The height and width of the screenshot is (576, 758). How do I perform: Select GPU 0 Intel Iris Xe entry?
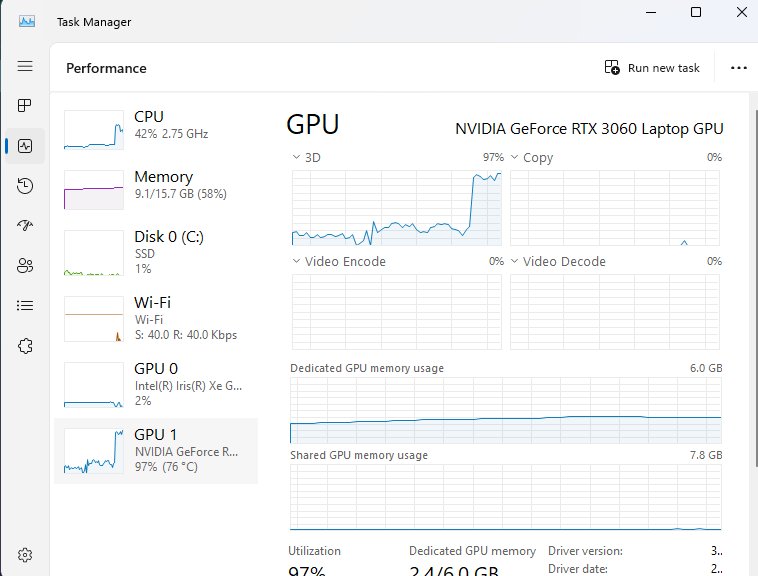tap(156, 385)
